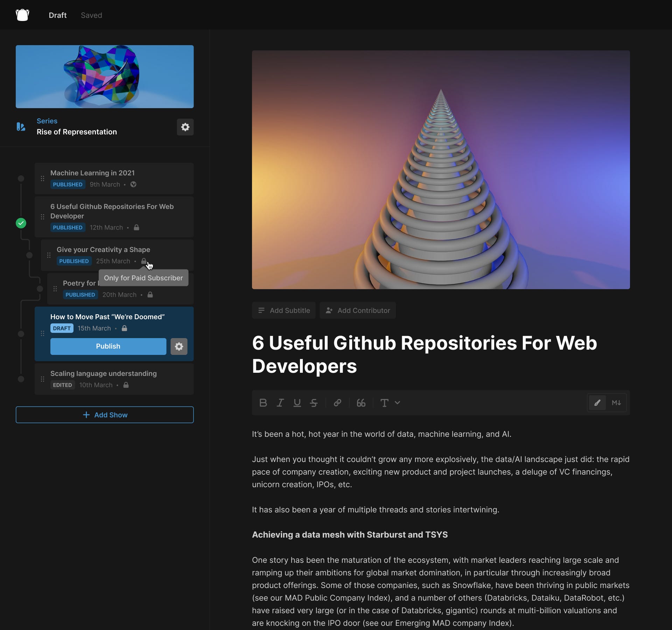This screenshot has width=672, height=630.
Task: Switch to Markdown editor mode
Action: [x=616, y=403]
